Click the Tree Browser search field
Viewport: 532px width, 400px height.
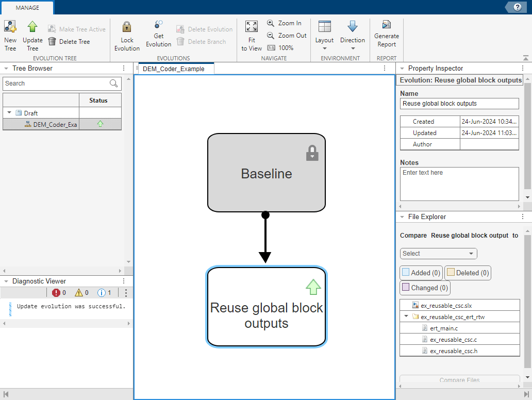point(56,84)
